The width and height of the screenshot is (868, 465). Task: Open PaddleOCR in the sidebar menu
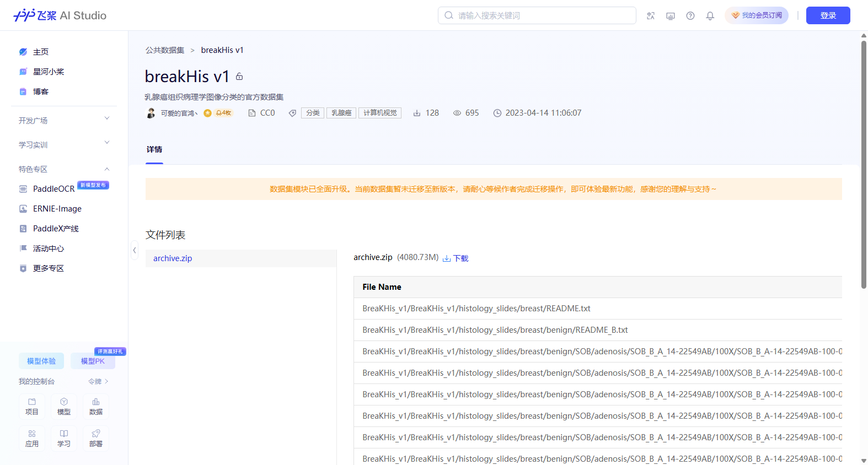(x=53, y=189)
